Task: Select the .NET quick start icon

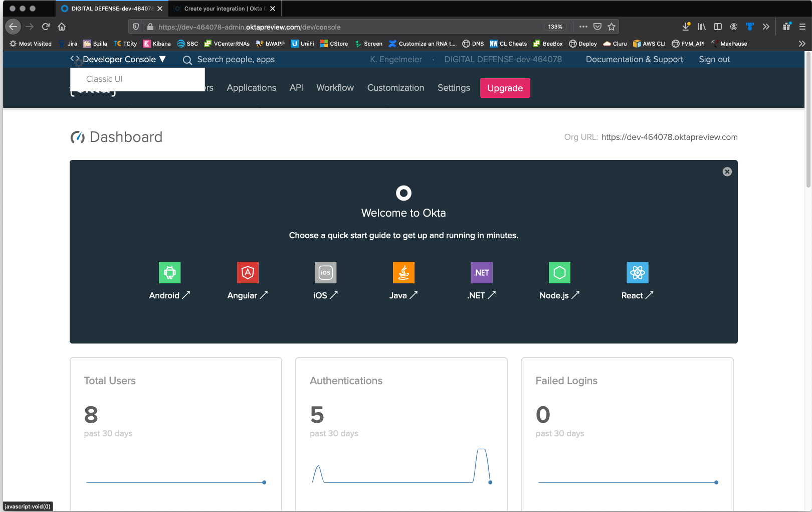Action: (481, 273)
